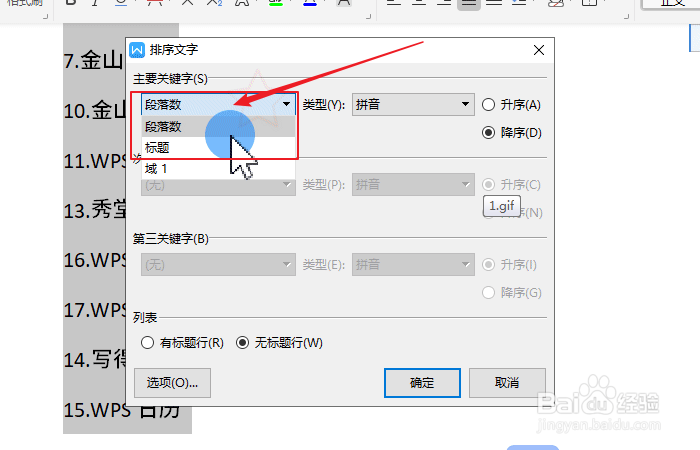Choose the 无标题行(W) list option
Viewport: 700px width, 450px height.
(x=242, y=343)
